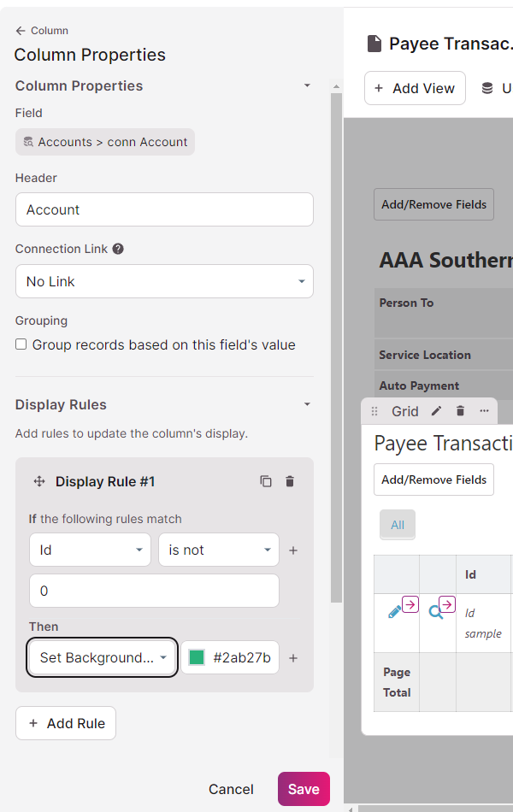Click the green #2ab27b color swatch
This screenshot has width=513, height=812.
tap(197, 657)
